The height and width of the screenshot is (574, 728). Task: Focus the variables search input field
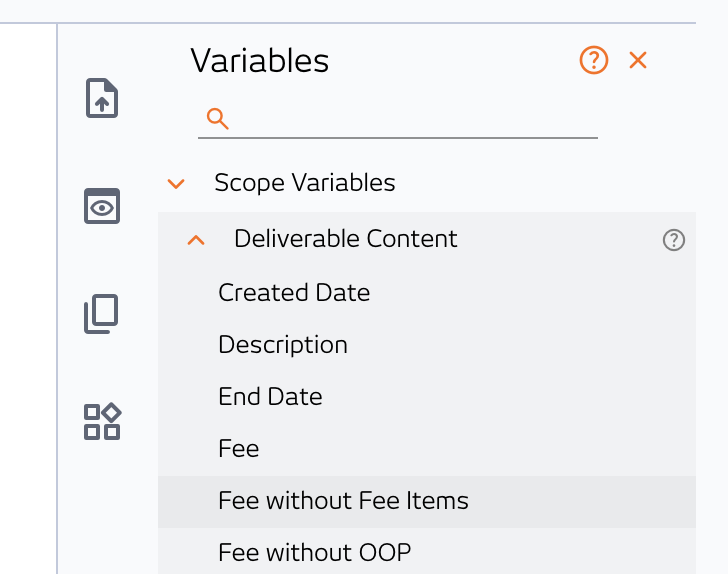[x=398, y=119]
